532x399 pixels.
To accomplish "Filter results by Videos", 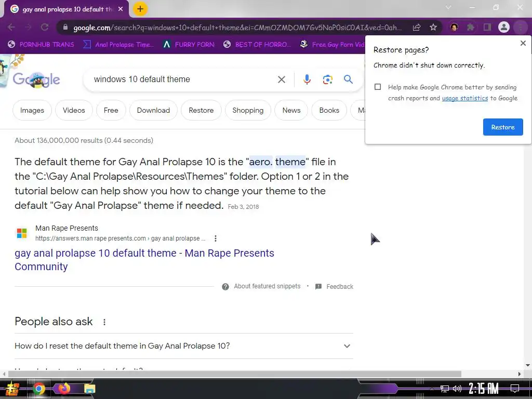I will (x=74, y=110).
